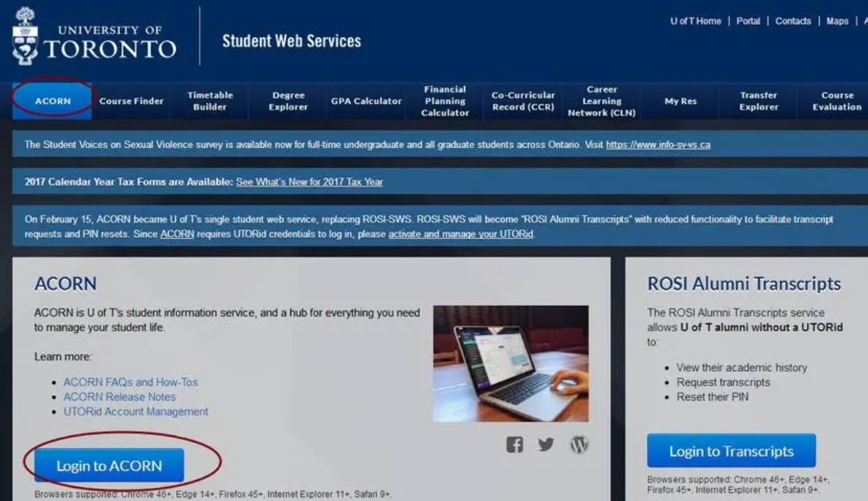Open ACORN FAQs and How-Tos link
The height and width of the screenshot is (501, 868).
(x=130, y=382)
